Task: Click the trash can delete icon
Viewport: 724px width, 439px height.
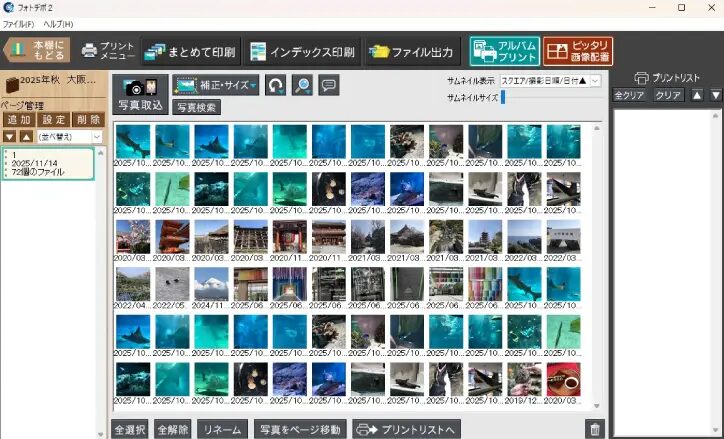Action: (595, 430)
